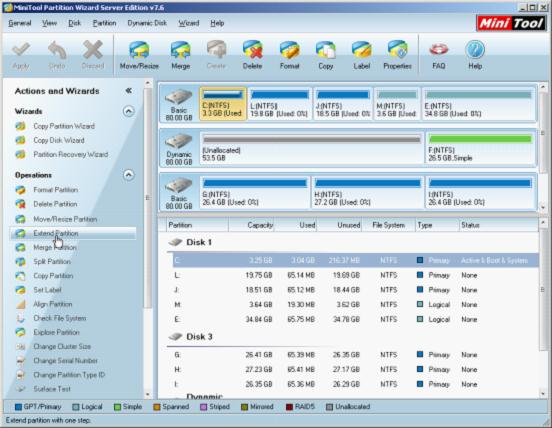Open the Wizard menu
This screenshot has height=428, width=552.
click(189, 23)
